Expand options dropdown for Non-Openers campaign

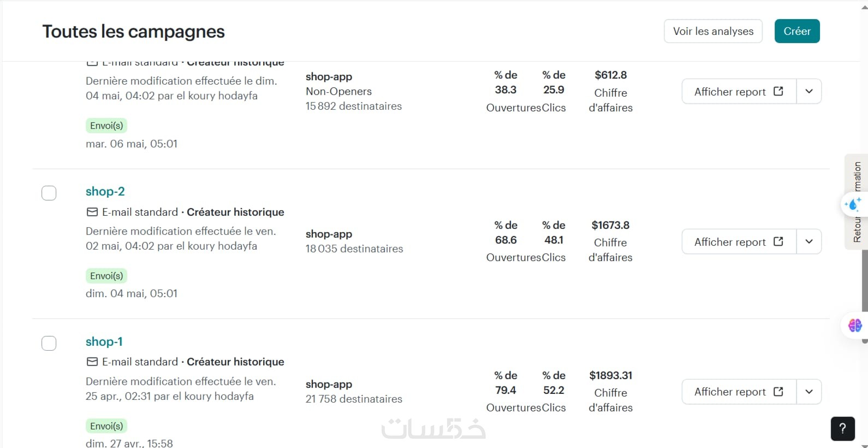pyautogui.click(x=809, y=91)
